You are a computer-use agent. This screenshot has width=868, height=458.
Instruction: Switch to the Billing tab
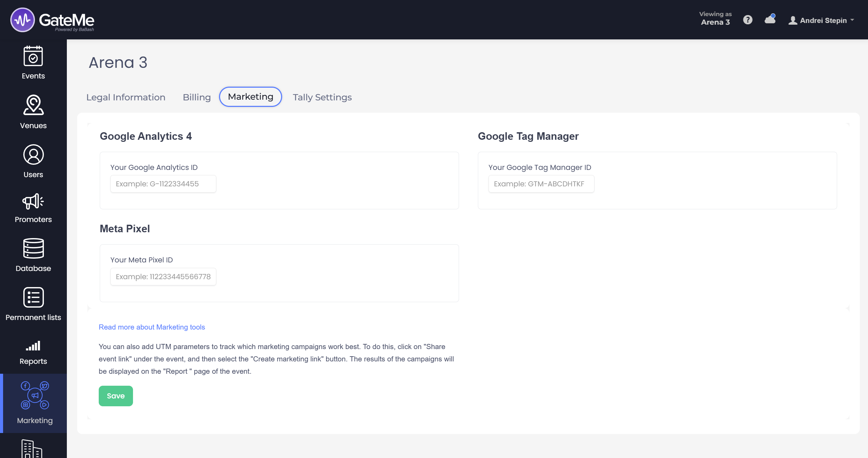pos(197,97)
